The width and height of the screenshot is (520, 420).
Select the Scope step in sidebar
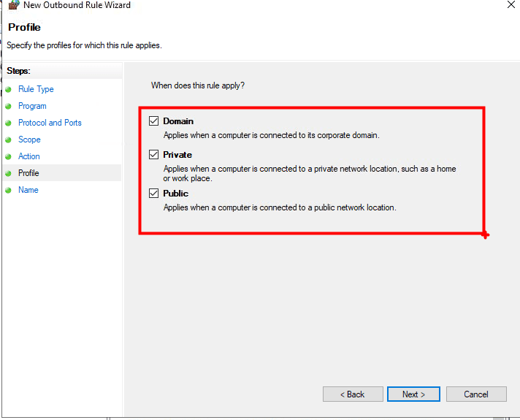(29, 140)
